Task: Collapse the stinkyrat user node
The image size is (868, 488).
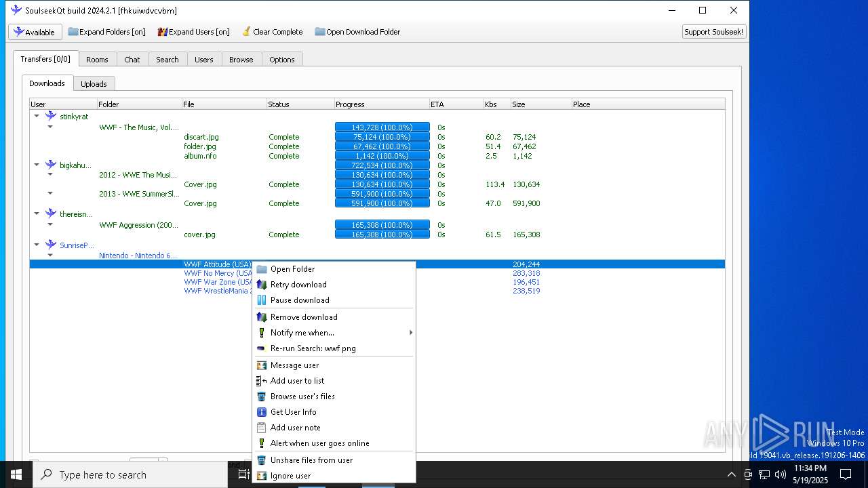Action: (37, 116)
